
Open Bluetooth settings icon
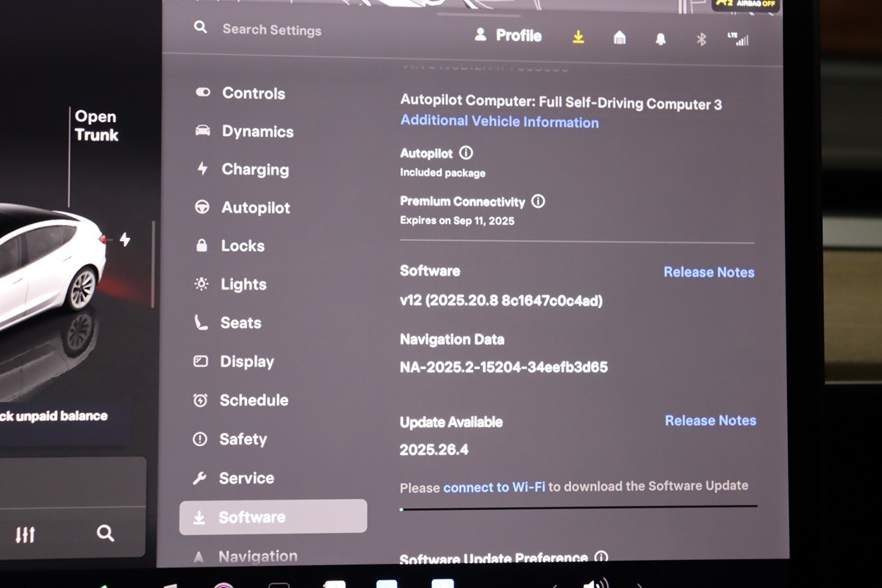700,39
